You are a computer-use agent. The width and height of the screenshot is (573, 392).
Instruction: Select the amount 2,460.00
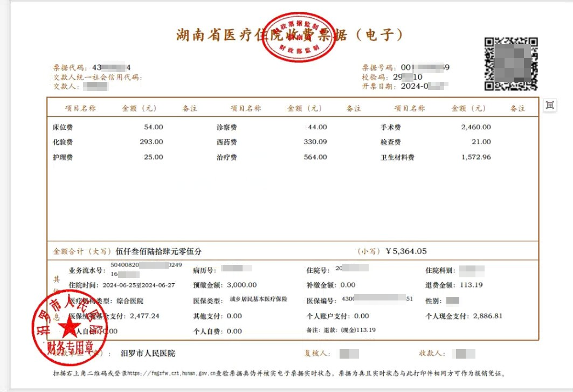tap(476, 127)
